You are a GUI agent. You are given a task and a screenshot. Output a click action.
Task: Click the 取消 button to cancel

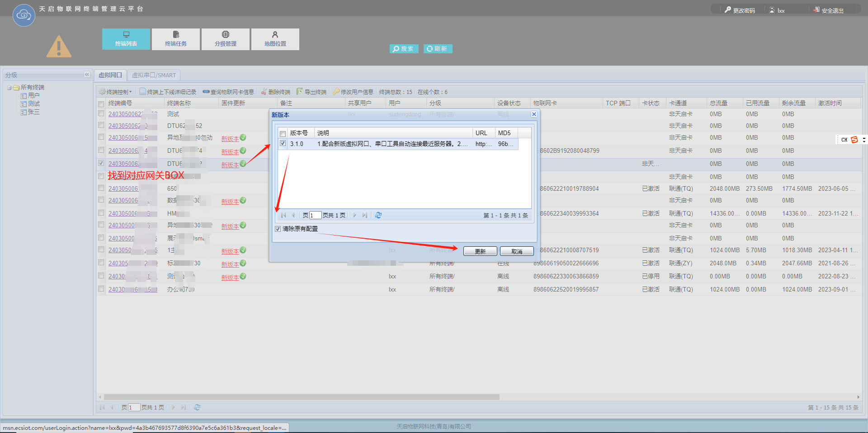tap(517, 251)
